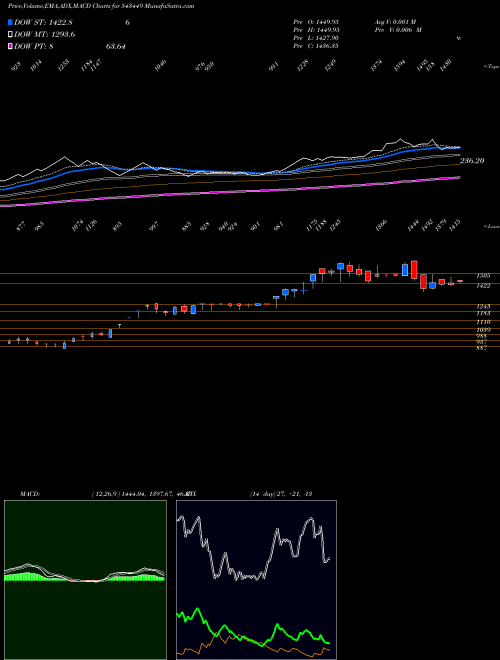Click the 'Pre C: 1436.35' close value
The image size is (500, 660).
316,46
